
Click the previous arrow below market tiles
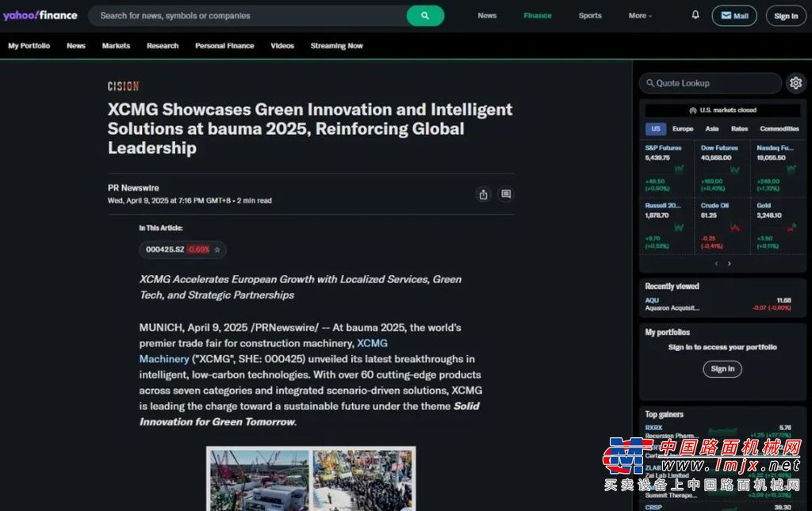coord(716,263)
